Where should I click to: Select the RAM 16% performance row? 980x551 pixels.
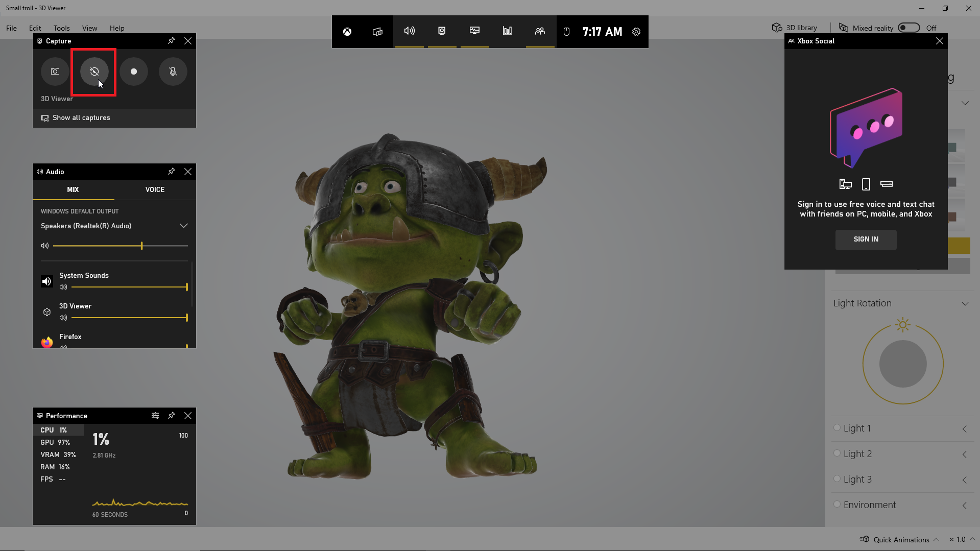[x=59, y=467]
